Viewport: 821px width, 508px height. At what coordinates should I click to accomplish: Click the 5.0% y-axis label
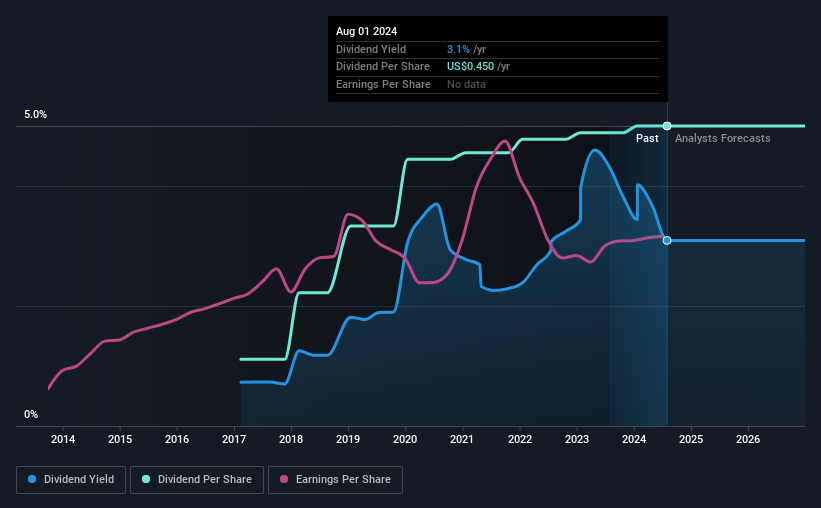click(36, 114)
